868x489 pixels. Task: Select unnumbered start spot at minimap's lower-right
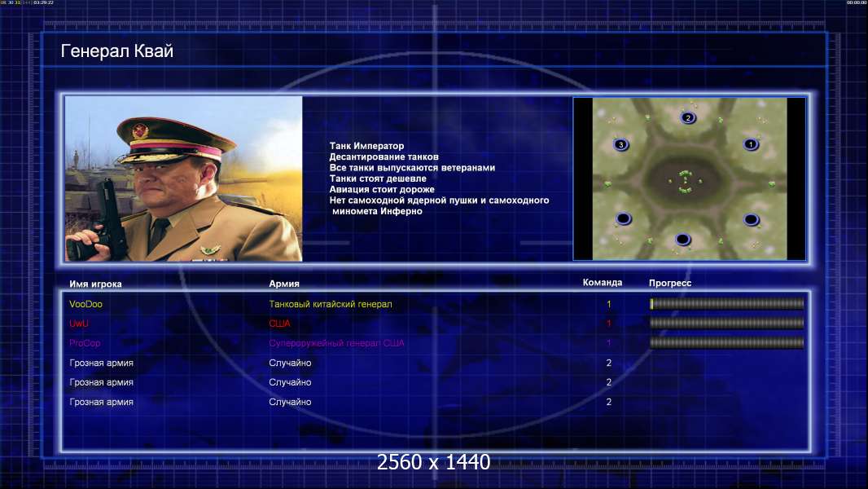pos(752,220)
